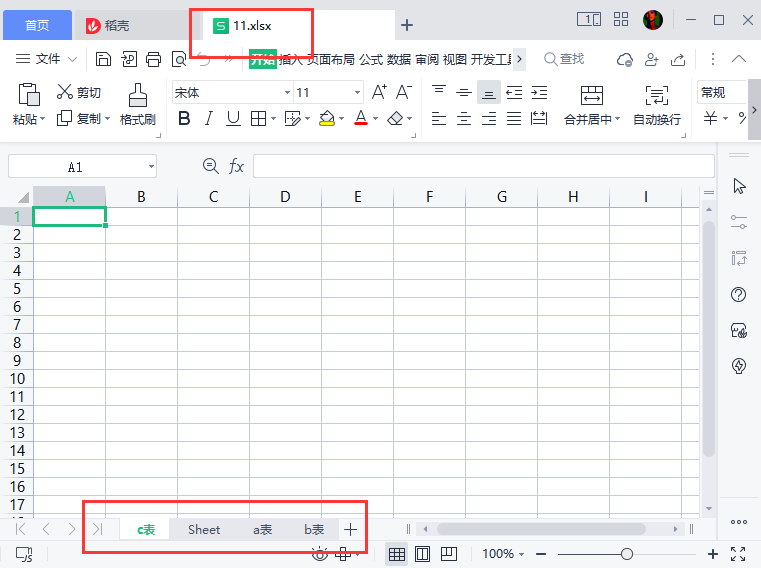Viewport: 761px width, 568px height.
Task: Click the decrease indent icon
Action: [x=514, y=92]
